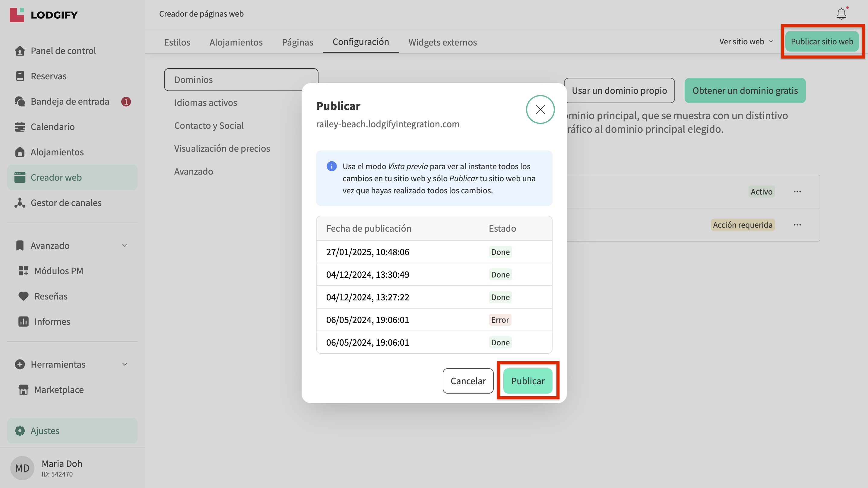This screenshot has width=868, height=488.
Task: Open Bandeja de entrada chat icon
Action: [x=20, y=101]
